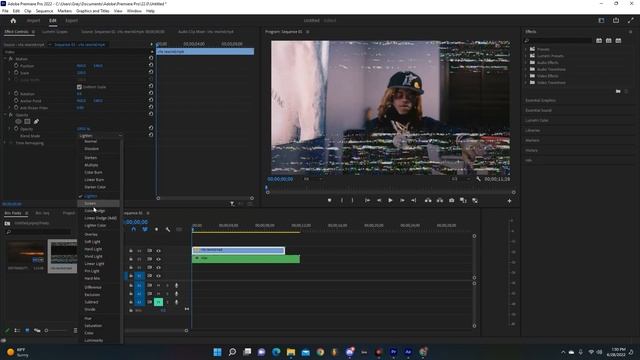Screen dimensions: 640x360
Task: Open the Lumetri Color panel
Action: 537,120
